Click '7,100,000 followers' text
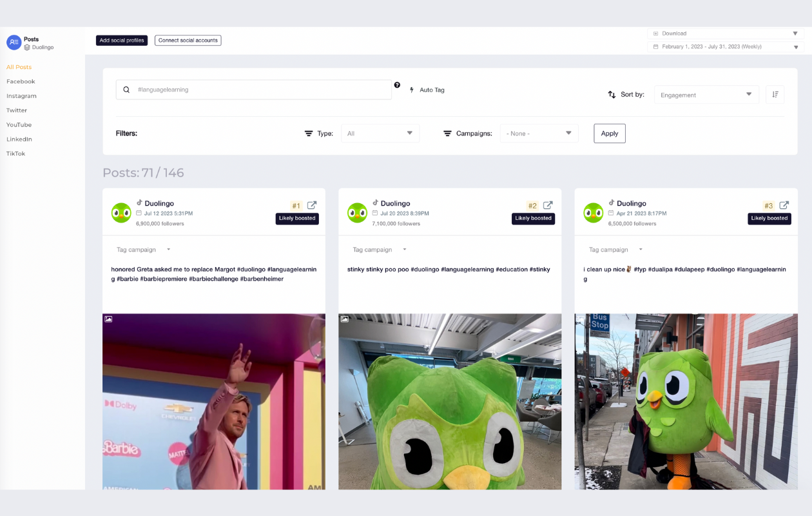 coord(396,224)
